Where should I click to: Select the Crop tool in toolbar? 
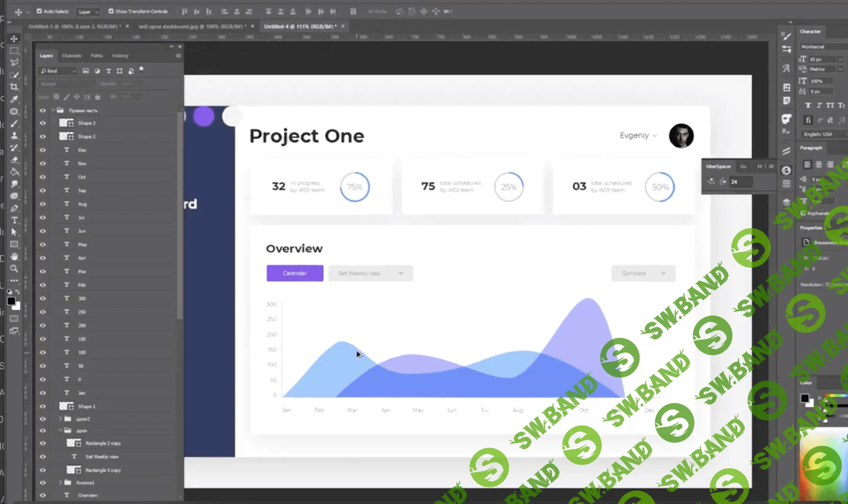pos(14,87)
